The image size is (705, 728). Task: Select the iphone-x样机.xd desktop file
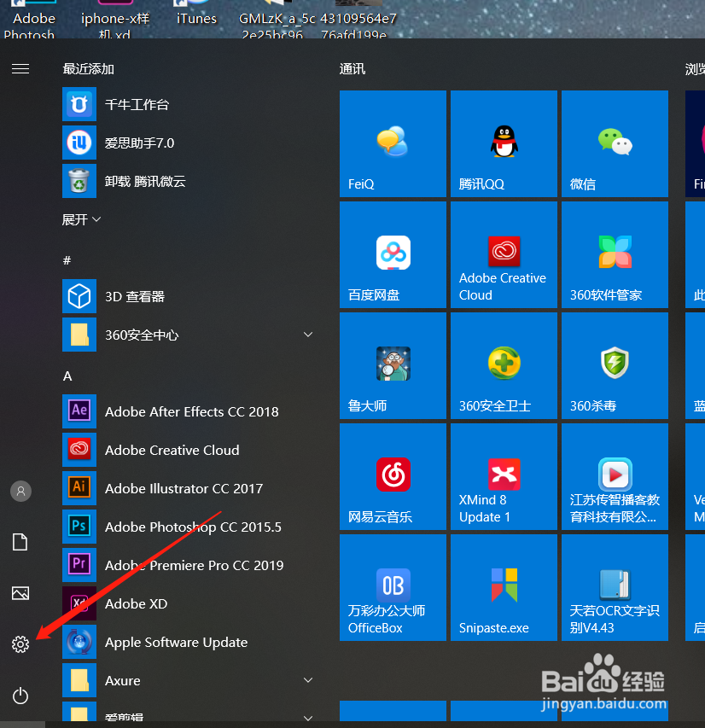click(x=114, y=20)
